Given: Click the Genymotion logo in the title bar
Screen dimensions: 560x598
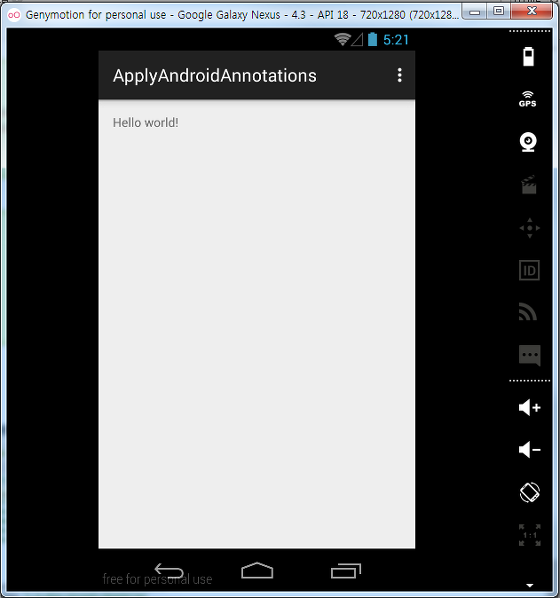Looking at the screenshot, I should click(14, 15).
